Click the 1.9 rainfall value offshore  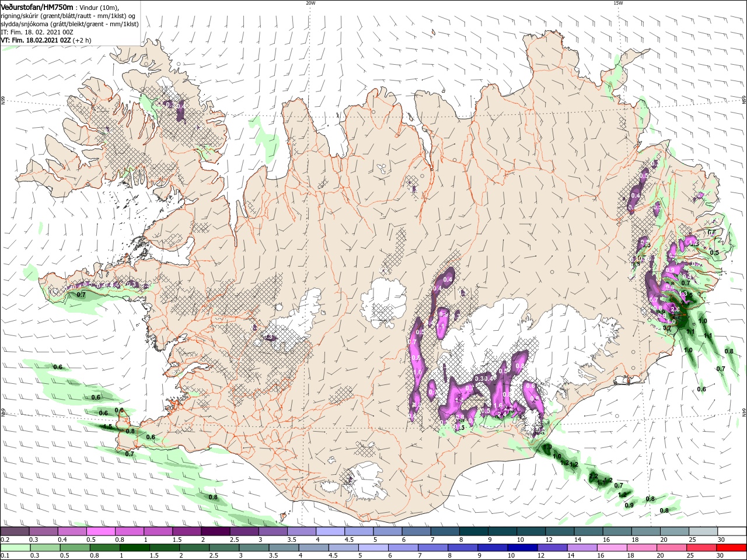coord(547,447)
